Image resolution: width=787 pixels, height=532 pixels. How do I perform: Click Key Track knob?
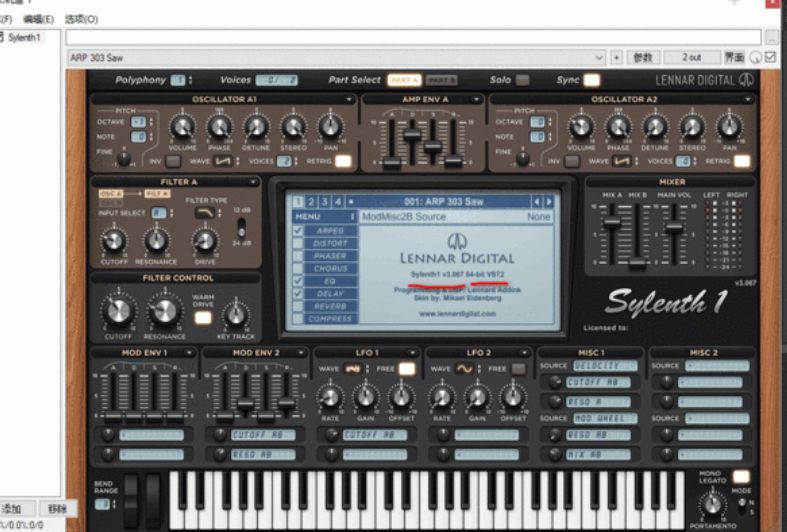click(x=236, y=315)
